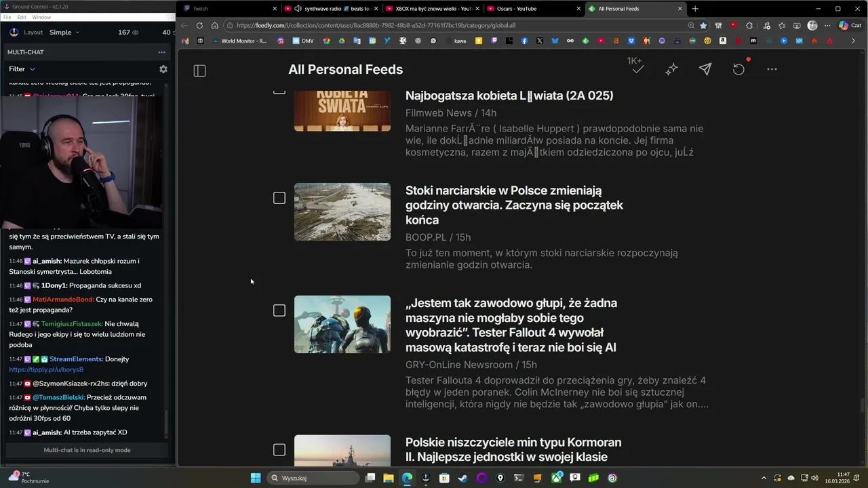This screenshot has width=868, height=488.
Task: Refresh the All Personal Feeds list
Action: click(738, 69)
